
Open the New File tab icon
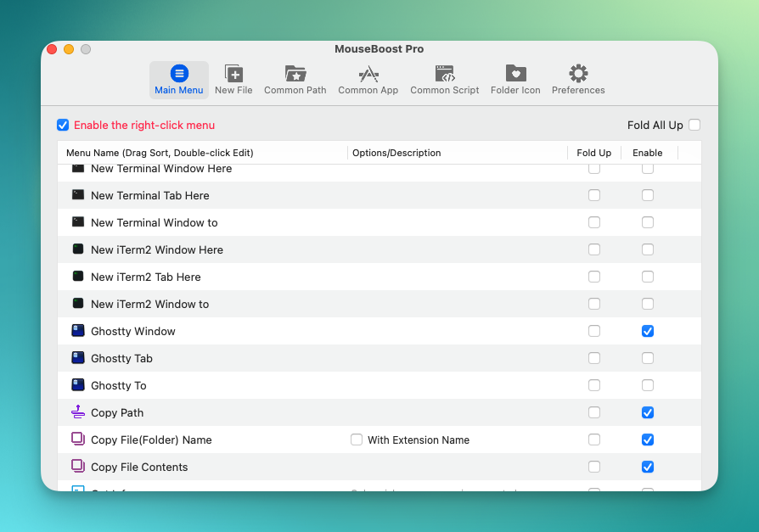pos(233,74)
